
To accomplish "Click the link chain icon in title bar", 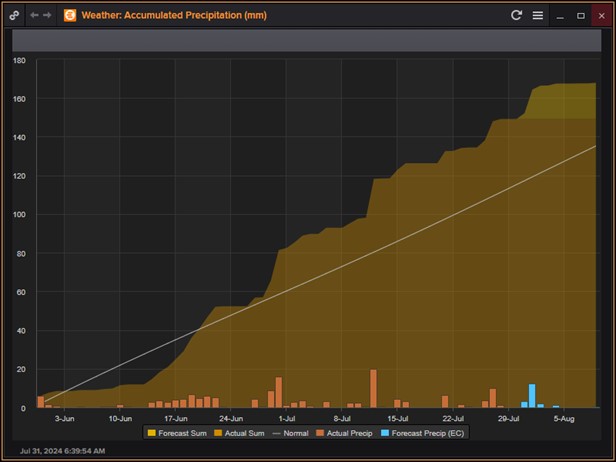I will 14,15.
